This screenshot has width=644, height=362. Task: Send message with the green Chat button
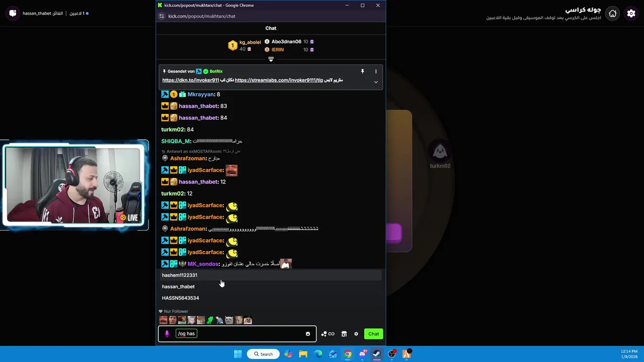click(373, 334)
